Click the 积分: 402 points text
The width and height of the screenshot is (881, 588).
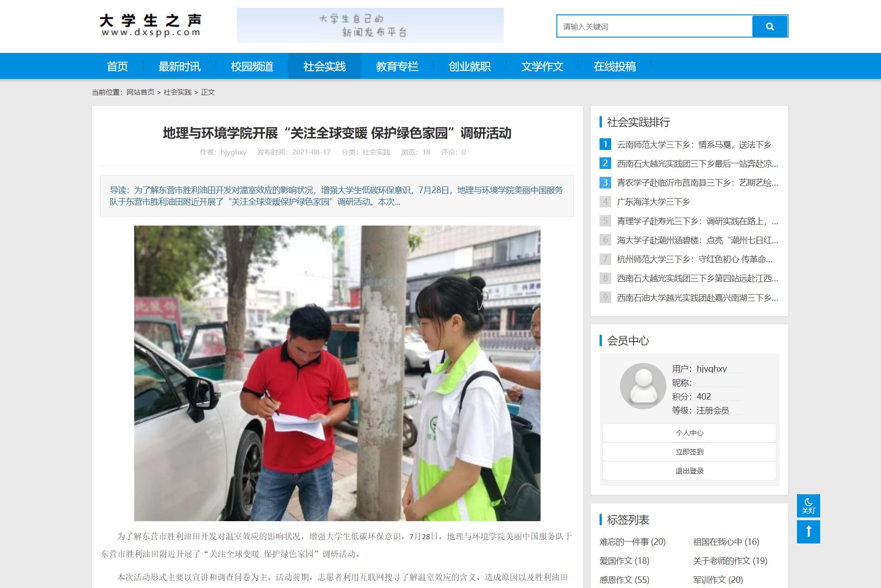tap(691, 396)
